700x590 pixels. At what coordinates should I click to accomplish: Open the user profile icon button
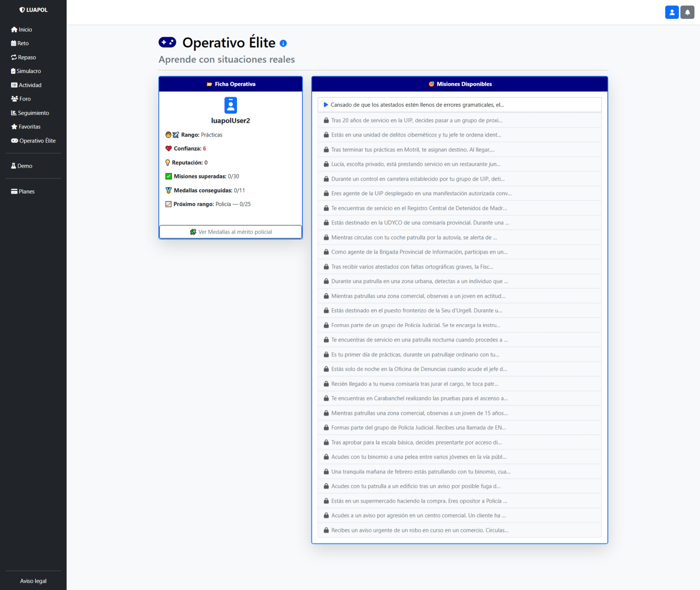click(x=672, y=12)
